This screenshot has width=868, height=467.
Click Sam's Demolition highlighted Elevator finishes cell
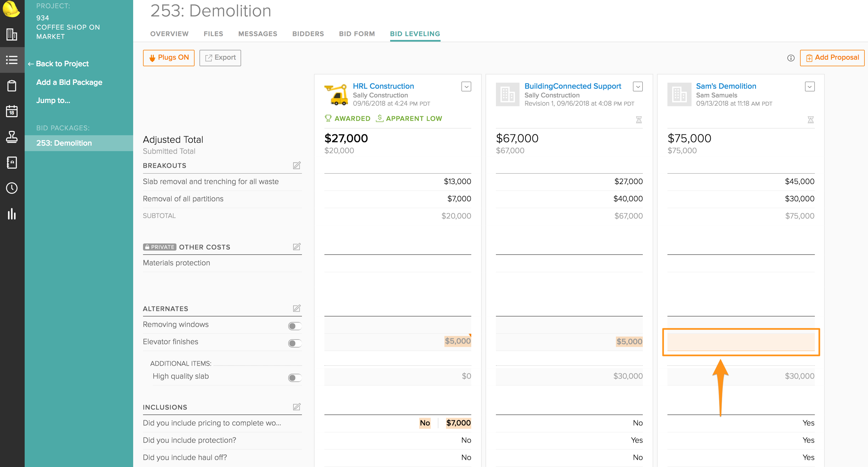tap(741, 342)
